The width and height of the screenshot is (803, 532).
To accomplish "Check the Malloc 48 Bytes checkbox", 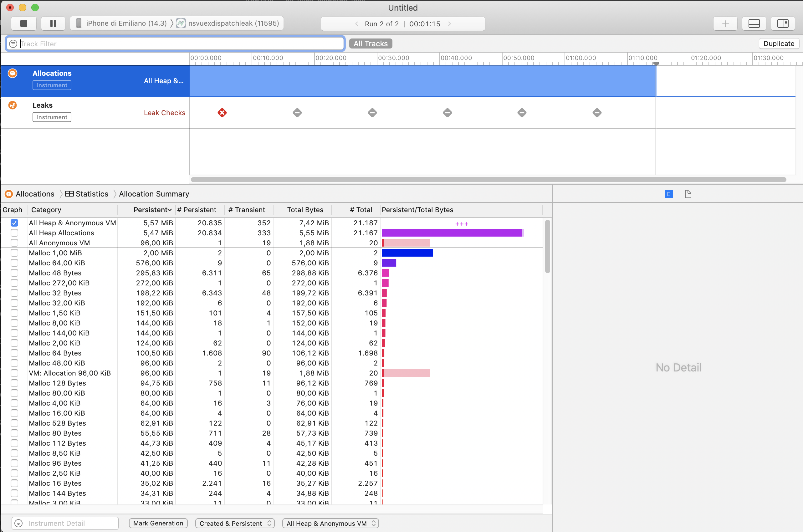I will [14, 273].
